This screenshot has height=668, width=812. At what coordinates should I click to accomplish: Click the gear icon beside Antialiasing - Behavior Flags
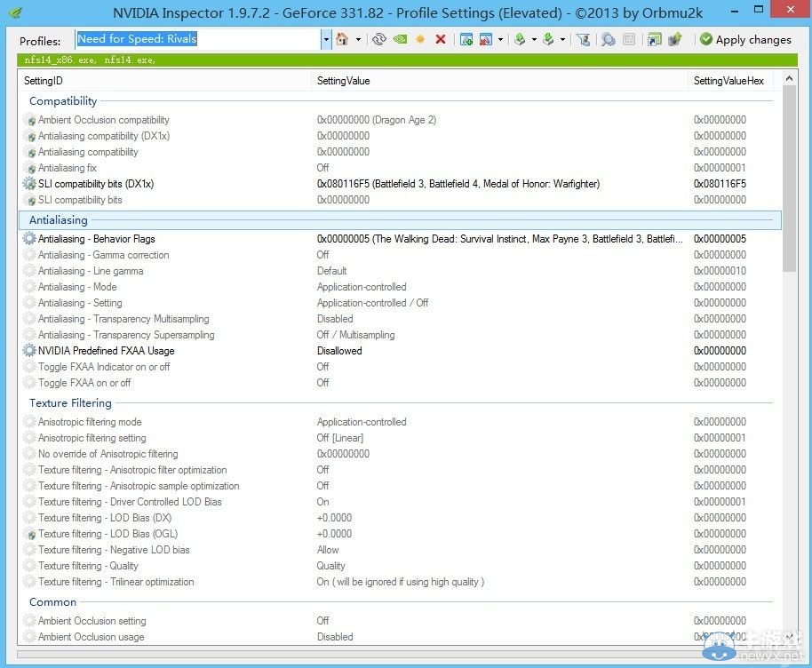point(29,239)
